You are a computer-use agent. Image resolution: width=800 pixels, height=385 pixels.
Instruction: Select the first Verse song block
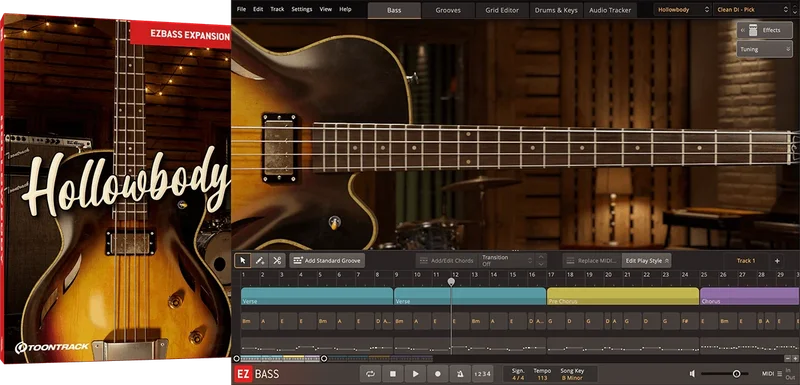coord(317,296)
